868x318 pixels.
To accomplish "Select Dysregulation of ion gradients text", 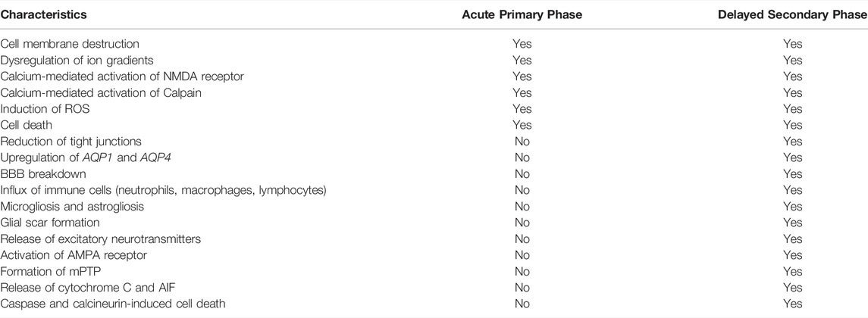I will click(77, 60).
